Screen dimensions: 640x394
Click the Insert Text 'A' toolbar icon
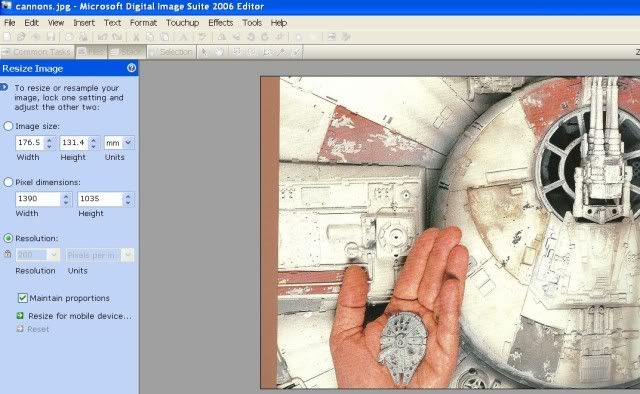[183, 37]
